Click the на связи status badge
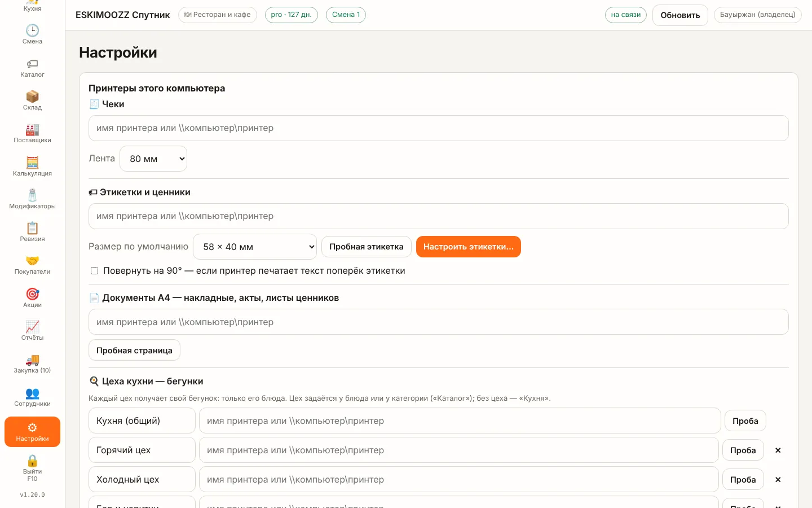The width and height of the screenshot is (812, 508). (626, 15)
